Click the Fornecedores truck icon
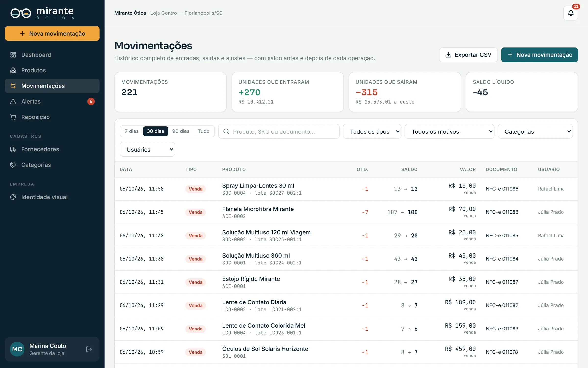This screenshot has width=588, height=368. 13,149
